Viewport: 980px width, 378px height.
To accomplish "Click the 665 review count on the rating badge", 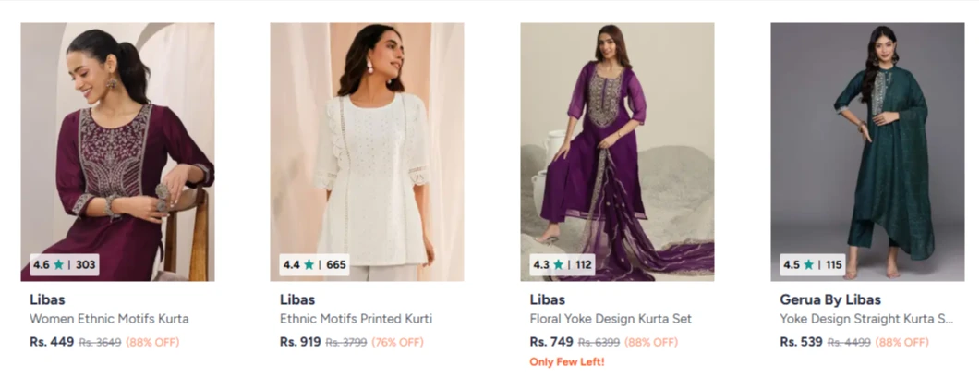I will pos(336,265).
